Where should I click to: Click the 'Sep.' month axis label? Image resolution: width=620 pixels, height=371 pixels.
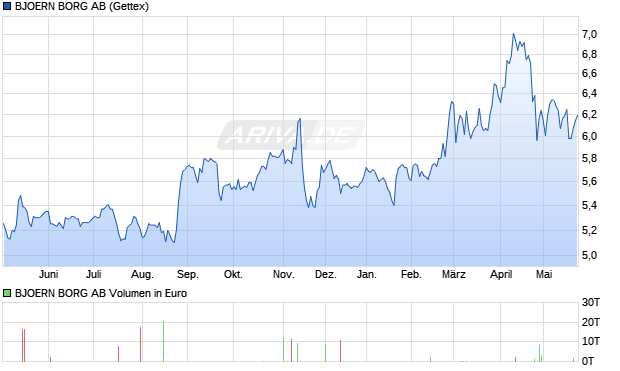tap(188, 274)
